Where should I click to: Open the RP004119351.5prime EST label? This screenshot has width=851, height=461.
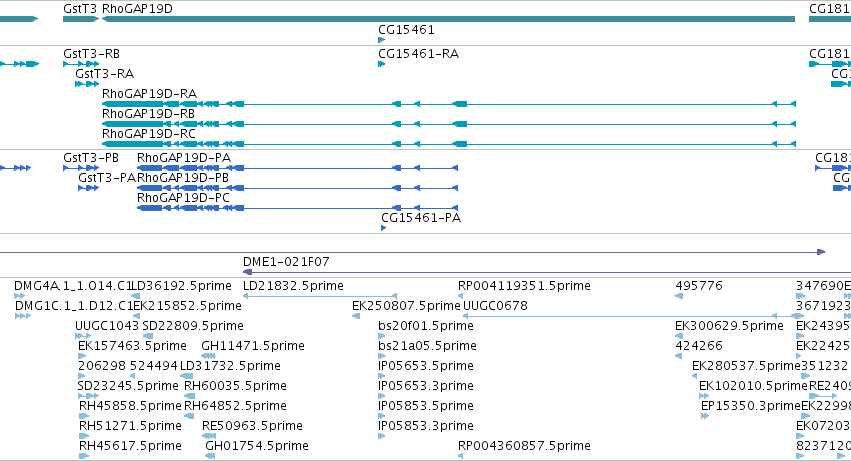(x=524, y=286)
